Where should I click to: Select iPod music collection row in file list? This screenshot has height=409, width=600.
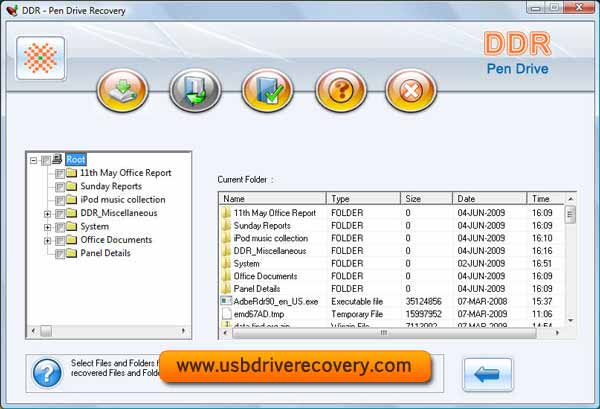click(x=391, y=238)
